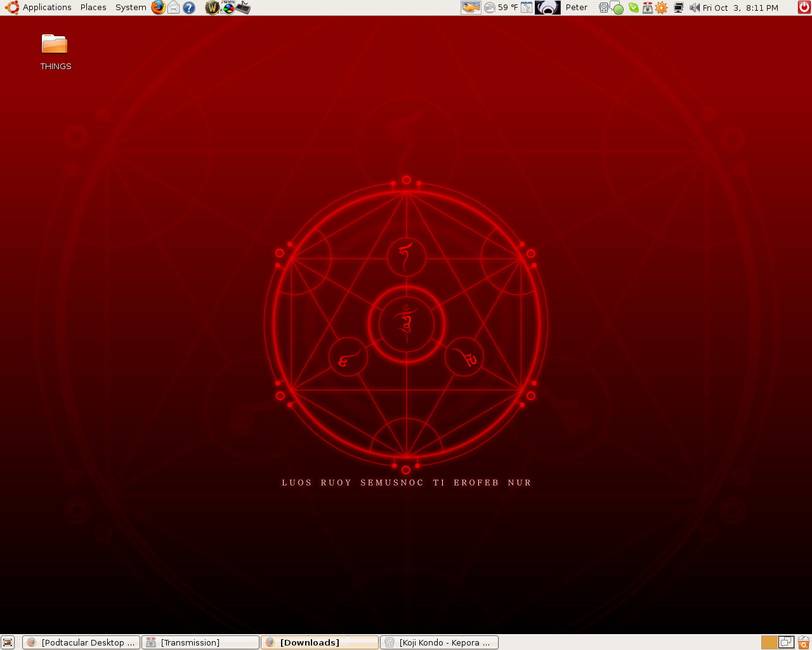Show the calendar from clock Fri Oct 3

[740, 8]
